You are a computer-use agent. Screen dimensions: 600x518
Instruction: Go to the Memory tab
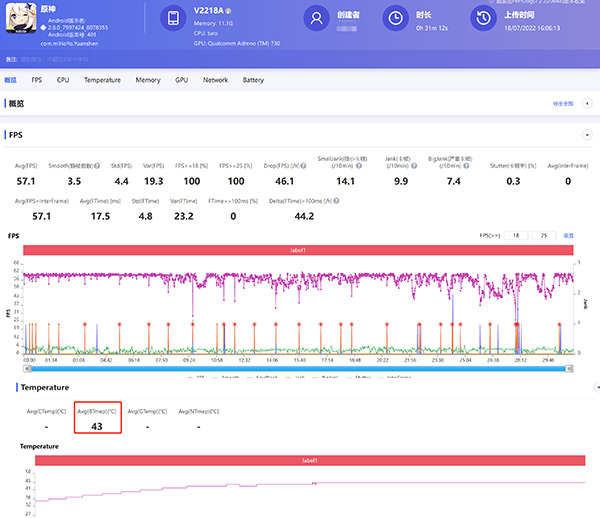(148, 80)
